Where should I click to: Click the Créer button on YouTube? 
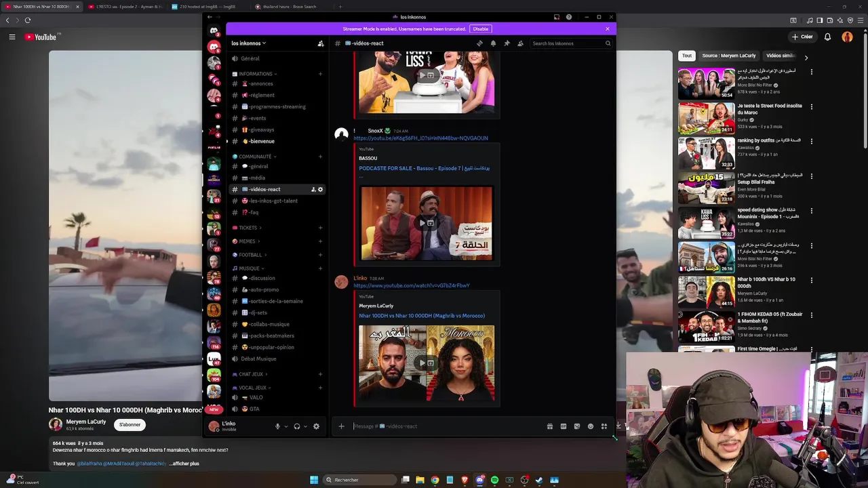[802, 37]
